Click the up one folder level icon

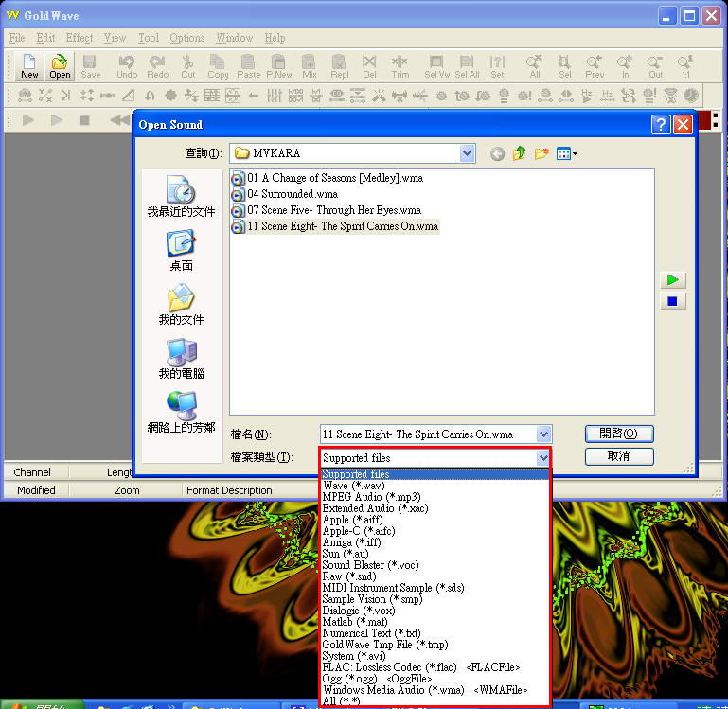(520, 153)
